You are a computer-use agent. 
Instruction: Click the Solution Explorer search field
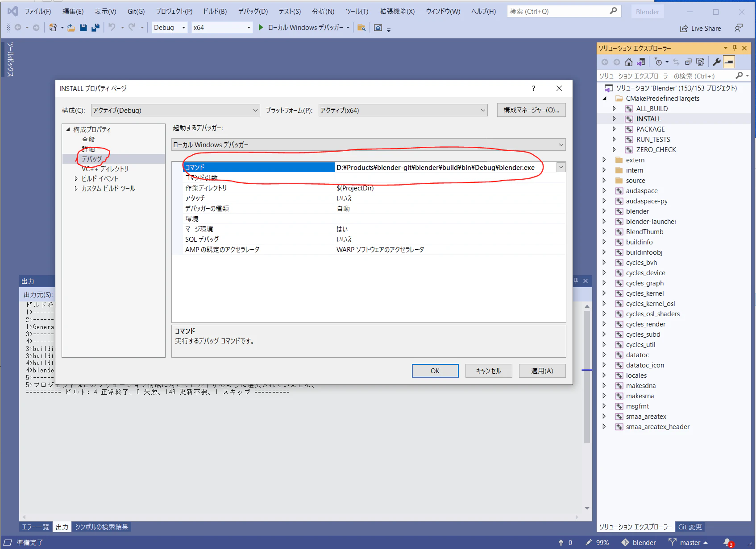(666, 76)
